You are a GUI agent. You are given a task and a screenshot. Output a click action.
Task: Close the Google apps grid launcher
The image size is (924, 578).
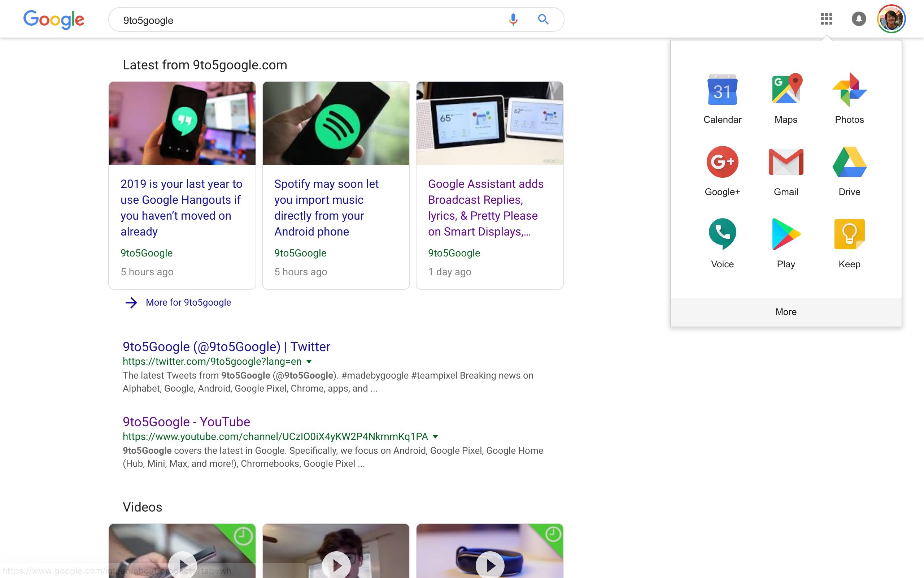click(x=826, y=19)
